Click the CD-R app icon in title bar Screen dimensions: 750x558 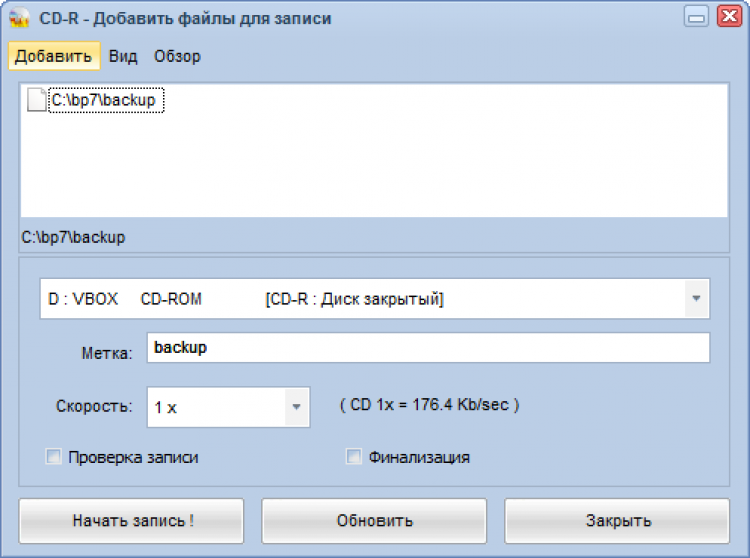pyautogui.click(x=19, y=19)
